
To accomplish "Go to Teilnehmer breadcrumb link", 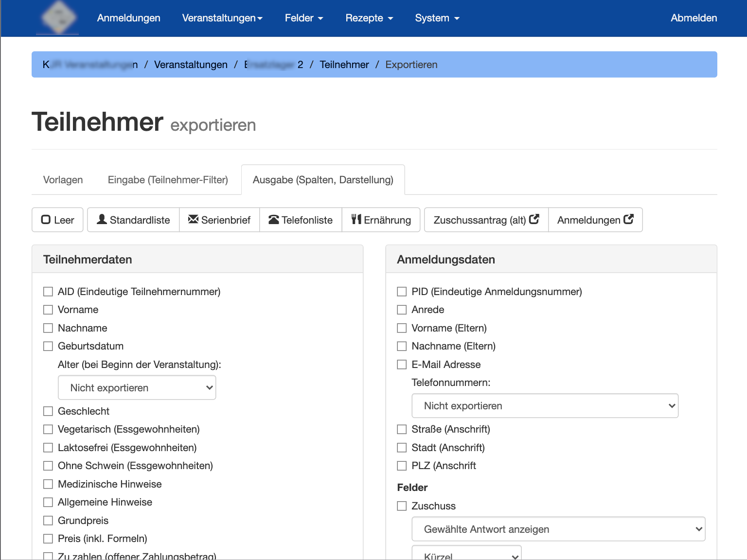I will [x=344, y=65].
